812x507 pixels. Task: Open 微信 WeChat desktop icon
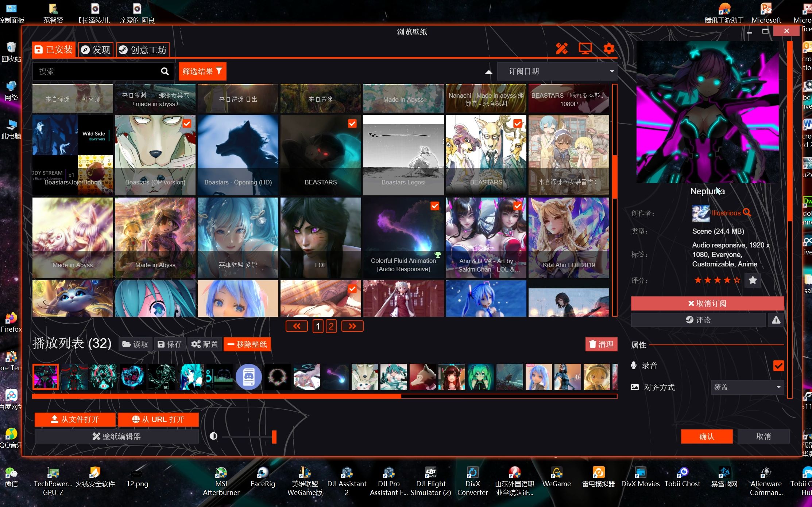pos(11,477)
